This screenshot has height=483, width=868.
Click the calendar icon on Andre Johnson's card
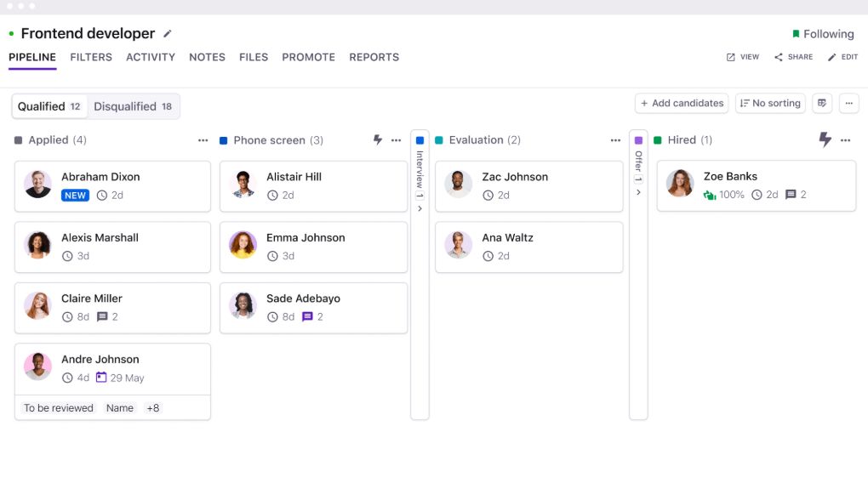tap(101, 378)
